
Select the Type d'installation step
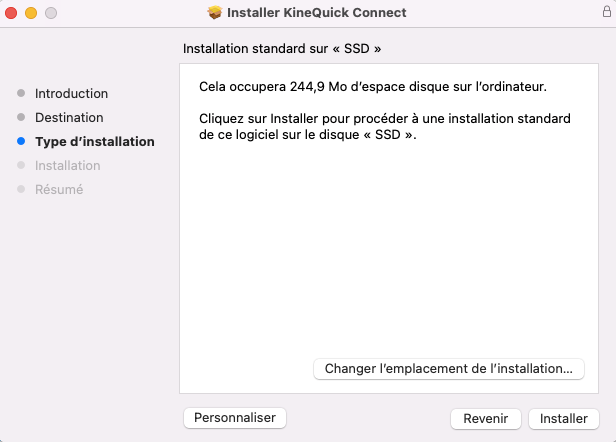tap(95, 141)
